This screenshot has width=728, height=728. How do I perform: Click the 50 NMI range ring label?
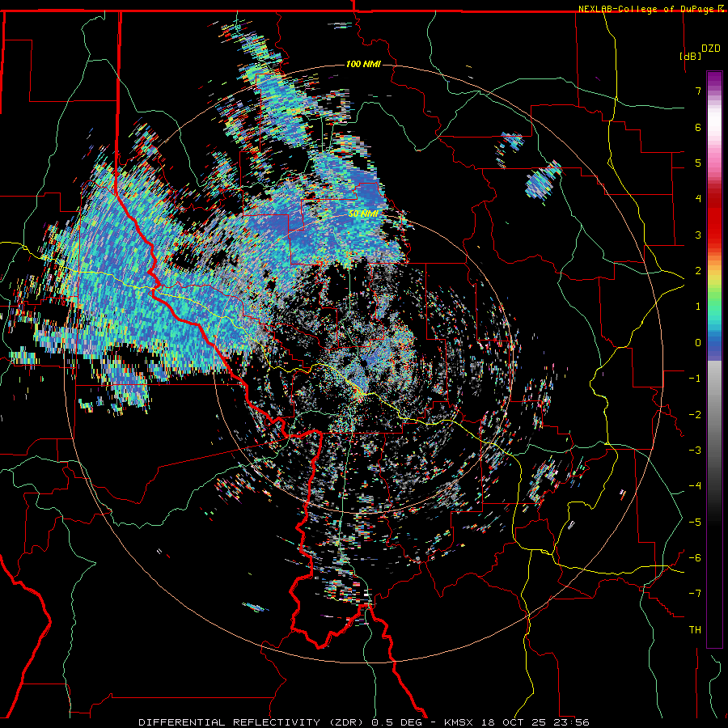click(363, 214)
